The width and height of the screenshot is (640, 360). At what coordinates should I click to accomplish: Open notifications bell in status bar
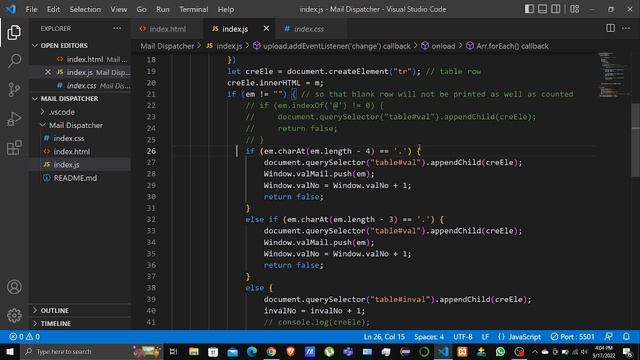[x=626, y=337]
